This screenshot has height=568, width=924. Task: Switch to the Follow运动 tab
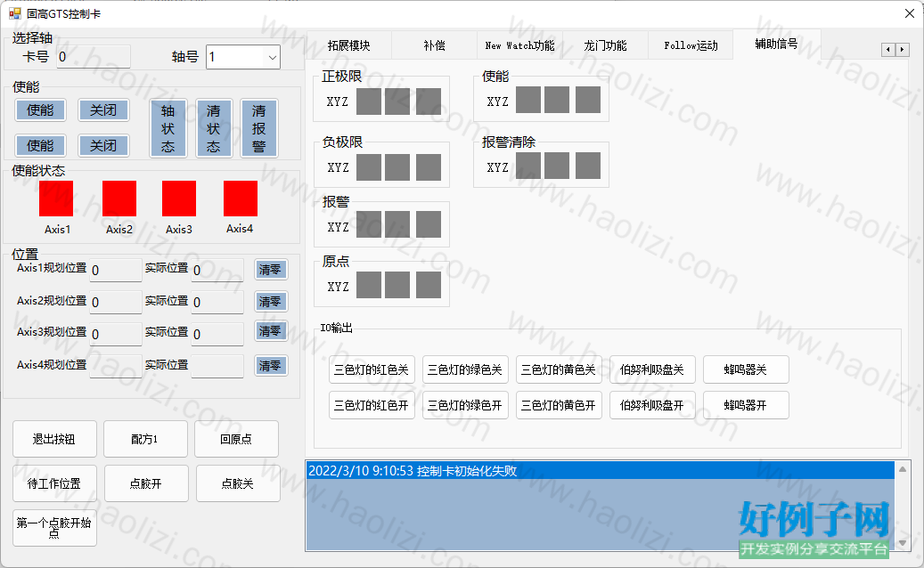click(x=691, y=45)
